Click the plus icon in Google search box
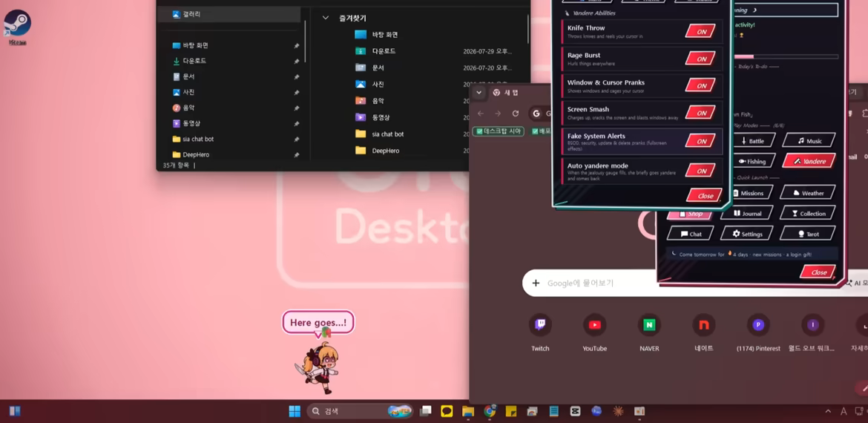The height and width of the screenshot is (423, 868). [536, 283]
